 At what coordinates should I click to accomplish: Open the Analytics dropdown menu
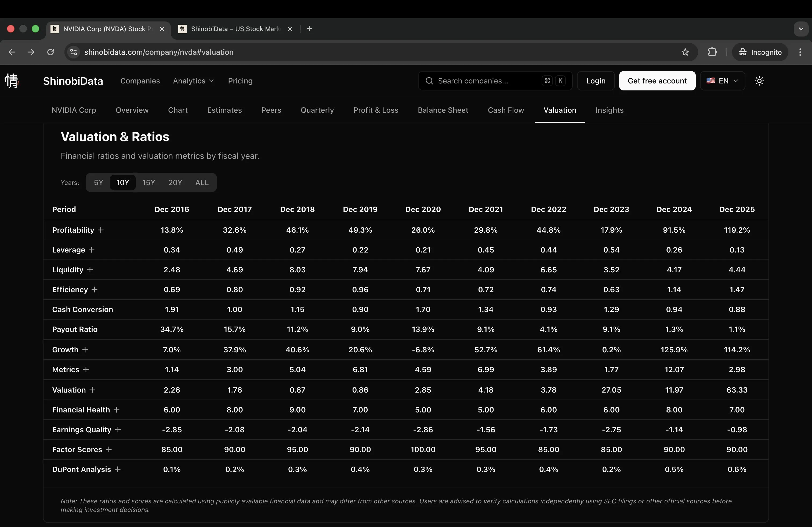pyautogui.click(x=193, y=81)
